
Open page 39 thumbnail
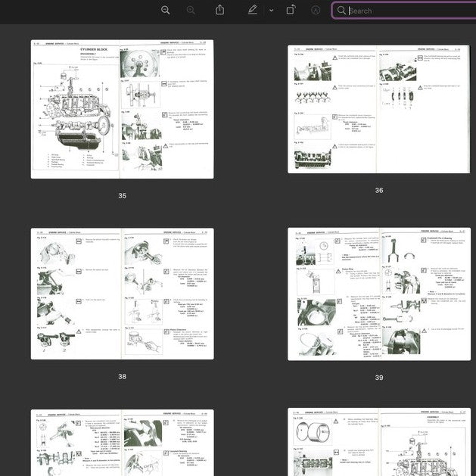click(379, 293)
